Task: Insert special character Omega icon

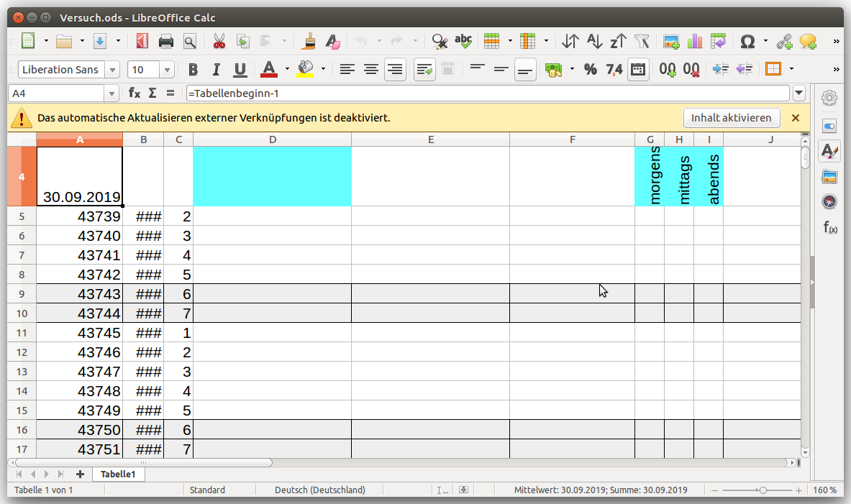Action: 748,41
